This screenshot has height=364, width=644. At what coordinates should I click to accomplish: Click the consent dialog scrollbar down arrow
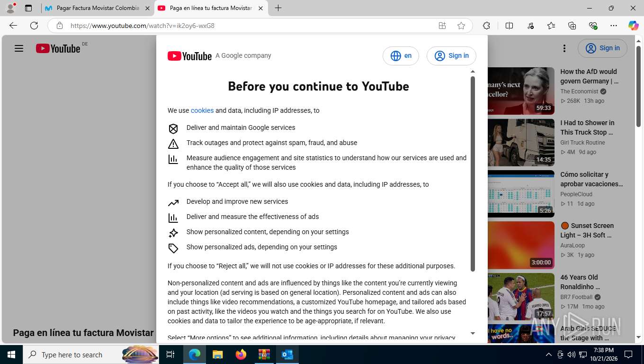coord(473,334)
